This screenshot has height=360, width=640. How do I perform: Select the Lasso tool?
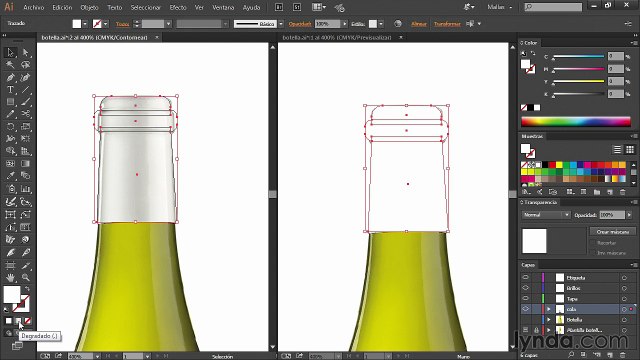tap(25, 65)
